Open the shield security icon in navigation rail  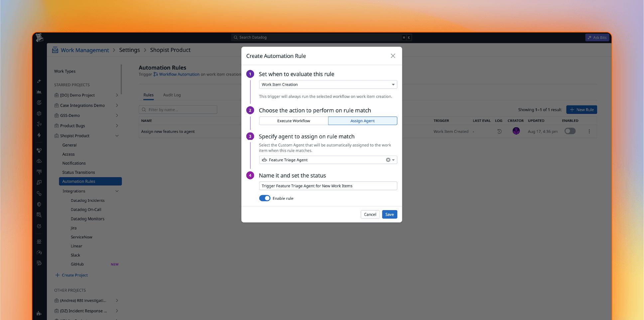(x=39, y=204)
